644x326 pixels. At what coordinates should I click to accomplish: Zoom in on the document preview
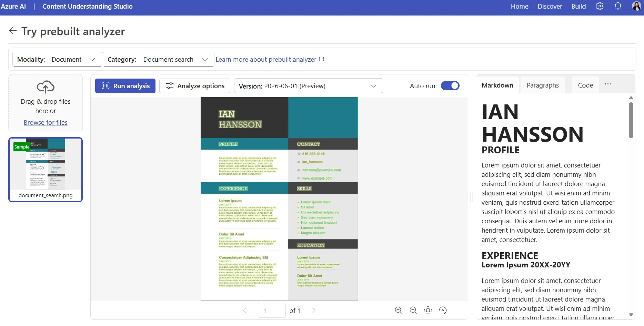(x=398, y=310)
